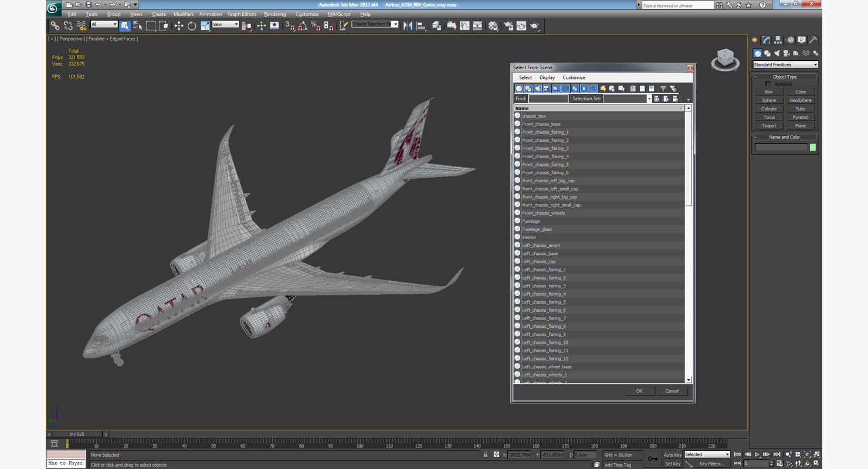Open the Graph Editors menu
The width and height of the screenshot is (868, 469).
242,14
